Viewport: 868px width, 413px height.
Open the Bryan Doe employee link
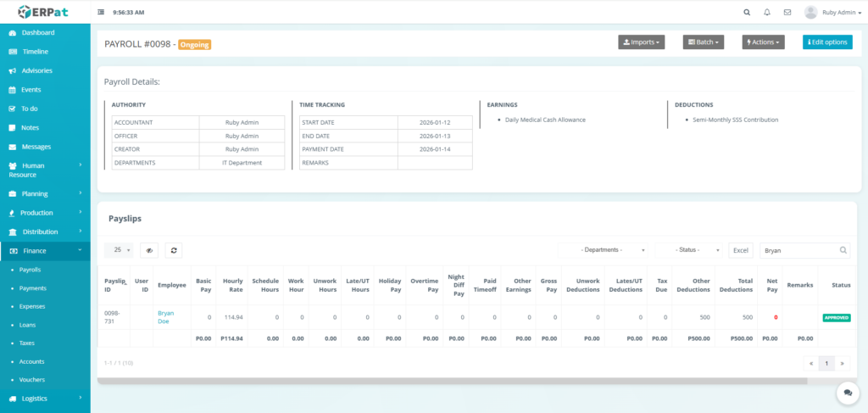166,316
